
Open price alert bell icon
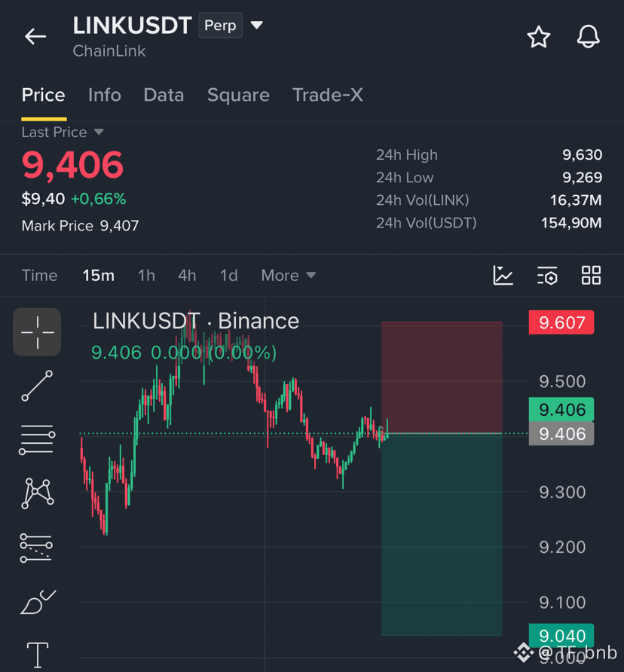[588, 36]
